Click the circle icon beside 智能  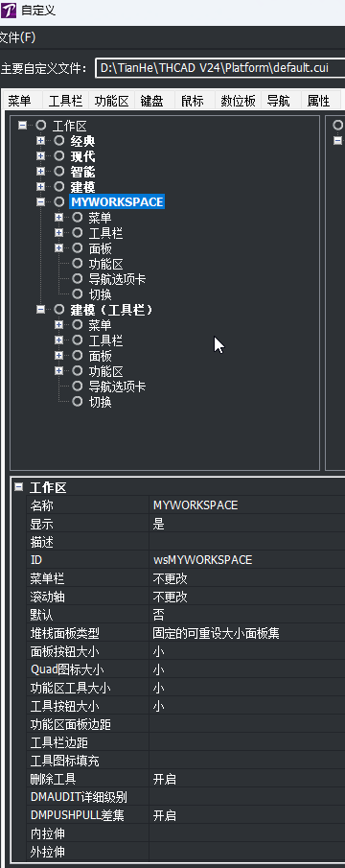point(59,172)
